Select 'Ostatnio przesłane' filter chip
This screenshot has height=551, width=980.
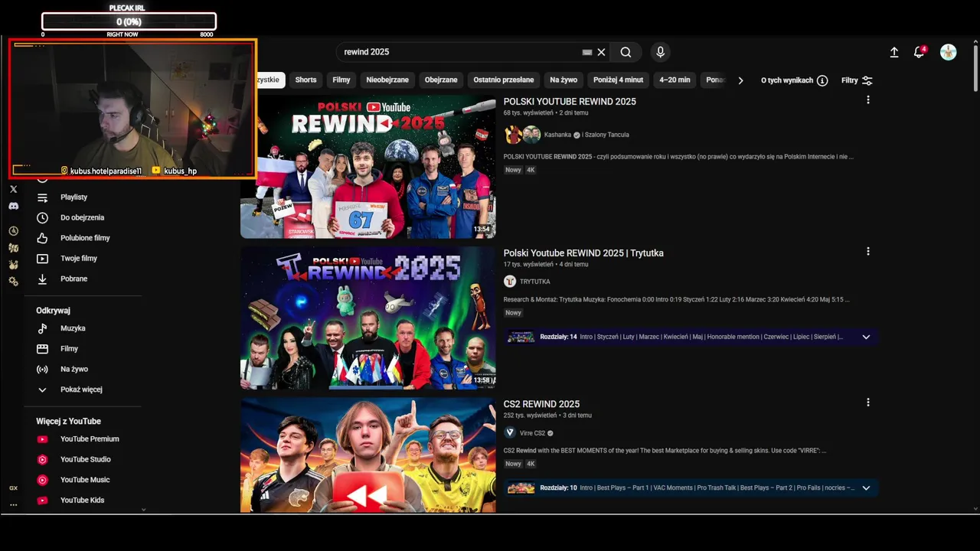click(504, 80)
